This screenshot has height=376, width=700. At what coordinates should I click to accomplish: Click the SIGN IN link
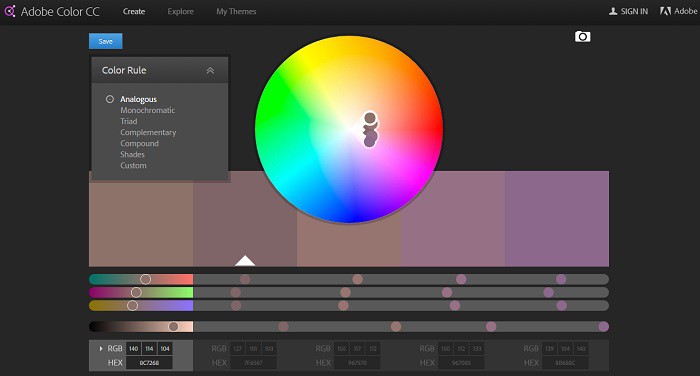tap(634, 12)
